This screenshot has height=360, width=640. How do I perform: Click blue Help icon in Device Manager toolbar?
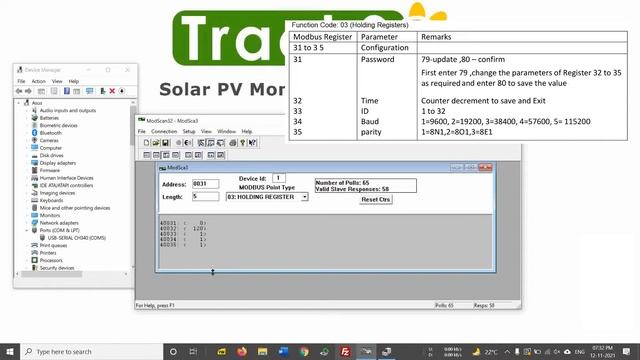pos(67,91)
